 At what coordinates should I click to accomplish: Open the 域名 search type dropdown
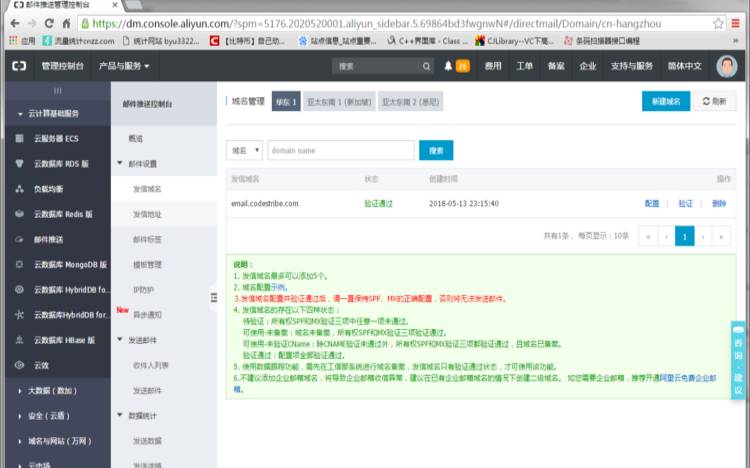pos(244,150)
